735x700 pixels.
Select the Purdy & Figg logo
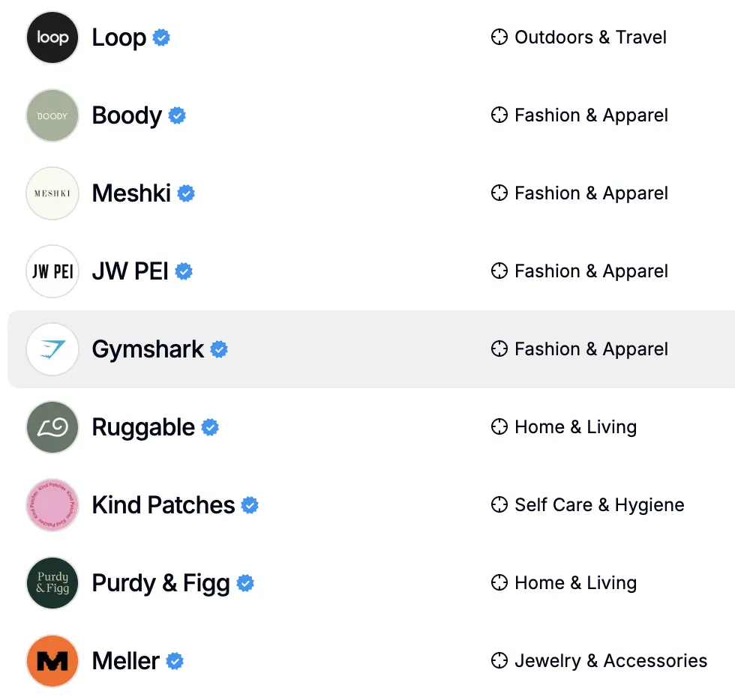tap(52, 583)
